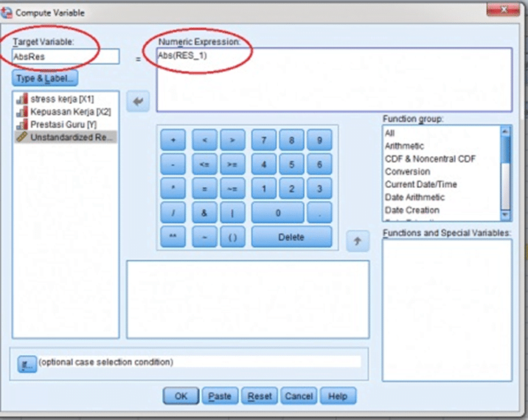The height and width of the screenshot is (420, 528).
Task: Click keypad number 9
Action: pos(319,140)
